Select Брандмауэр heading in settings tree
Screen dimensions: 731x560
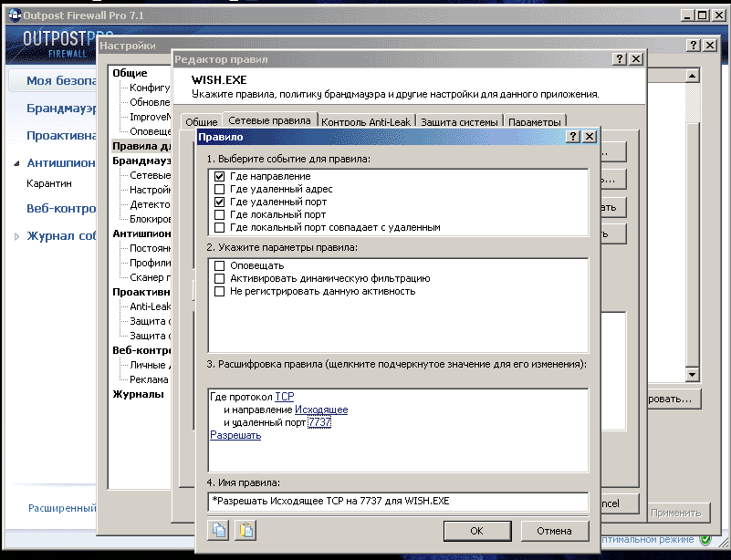click(x=141, y=161)
